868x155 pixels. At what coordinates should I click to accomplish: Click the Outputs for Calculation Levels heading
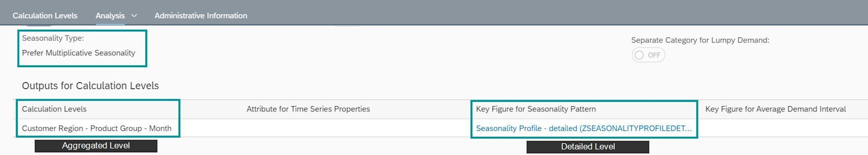coord(90,86)
